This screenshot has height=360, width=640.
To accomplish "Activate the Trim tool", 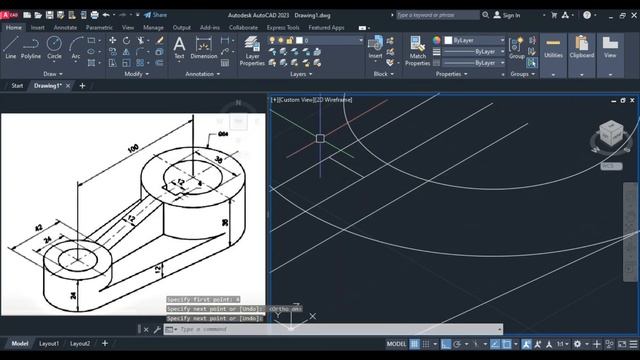I will pos(141,40).
